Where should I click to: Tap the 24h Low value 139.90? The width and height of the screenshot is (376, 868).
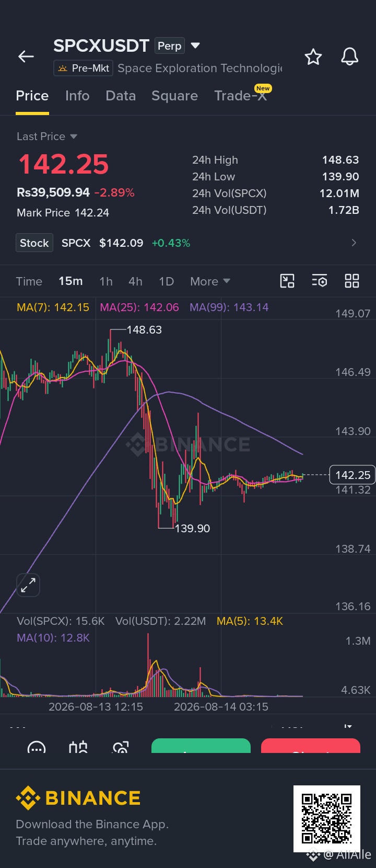tap(340, 177)
